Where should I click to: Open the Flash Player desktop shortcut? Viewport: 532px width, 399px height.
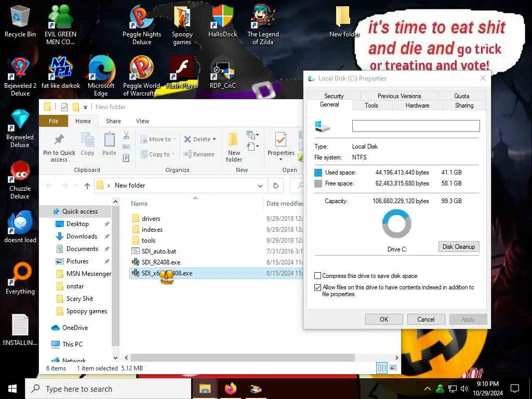182,73
